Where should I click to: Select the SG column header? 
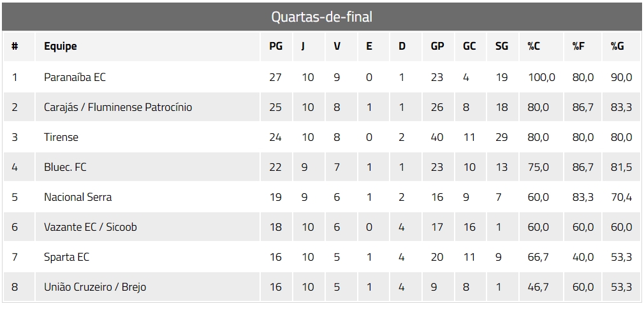pos(502,46)
